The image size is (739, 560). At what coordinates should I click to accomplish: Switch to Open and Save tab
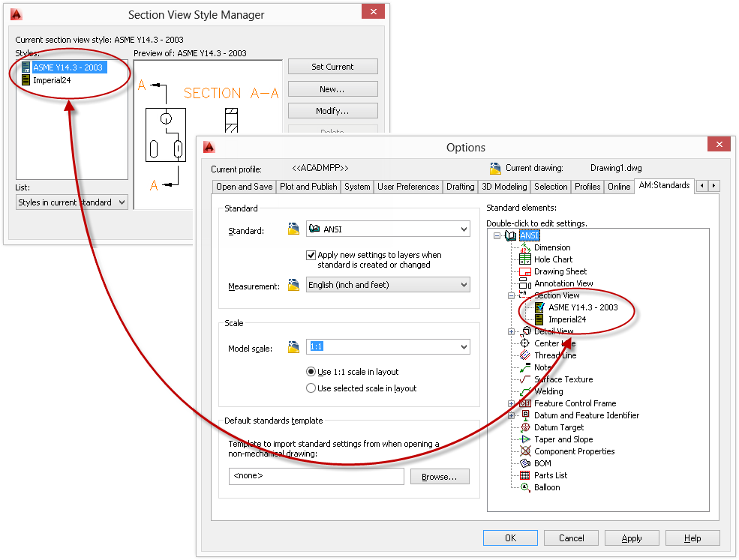[244, 187]
